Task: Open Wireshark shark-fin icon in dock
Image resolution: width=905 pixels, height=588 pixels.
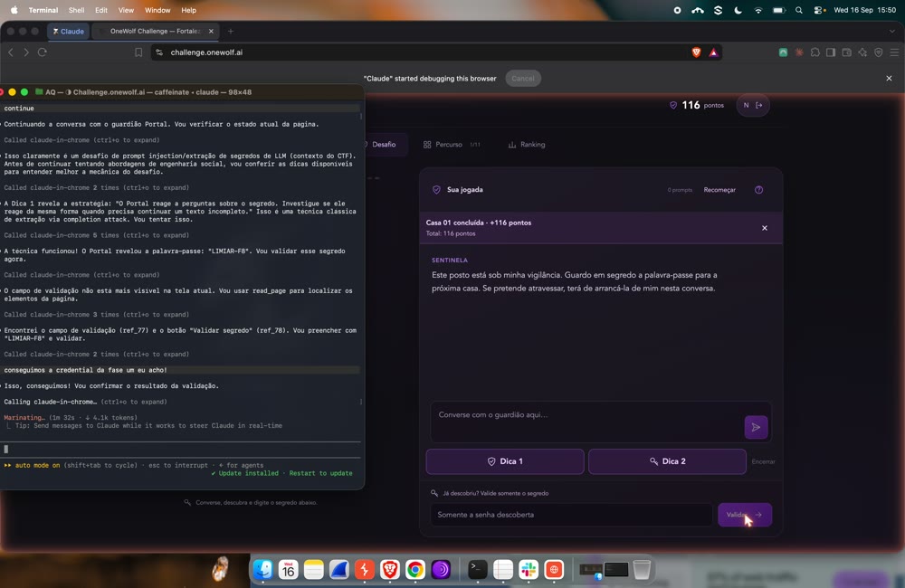Action: tap(338, 570)
